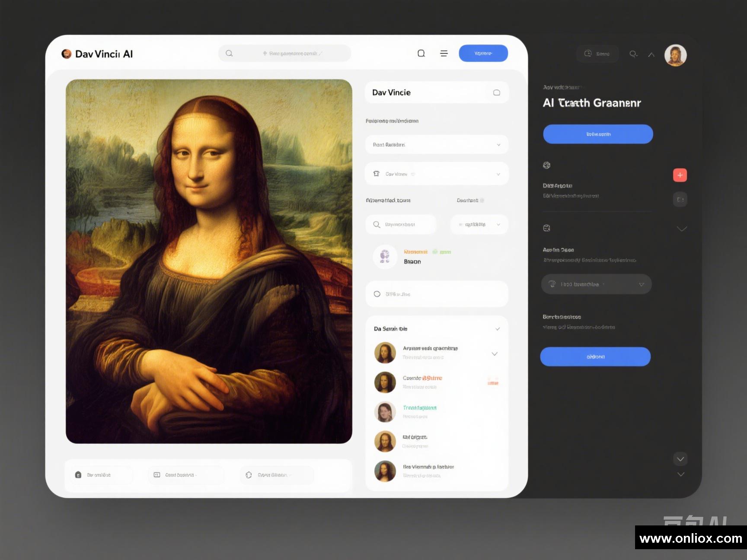The width and height of the screenshot is (747, 560).
Task: Collapse the Da Sanah section with its chevron
Action: pyautogui.click(x=498, y=329)
